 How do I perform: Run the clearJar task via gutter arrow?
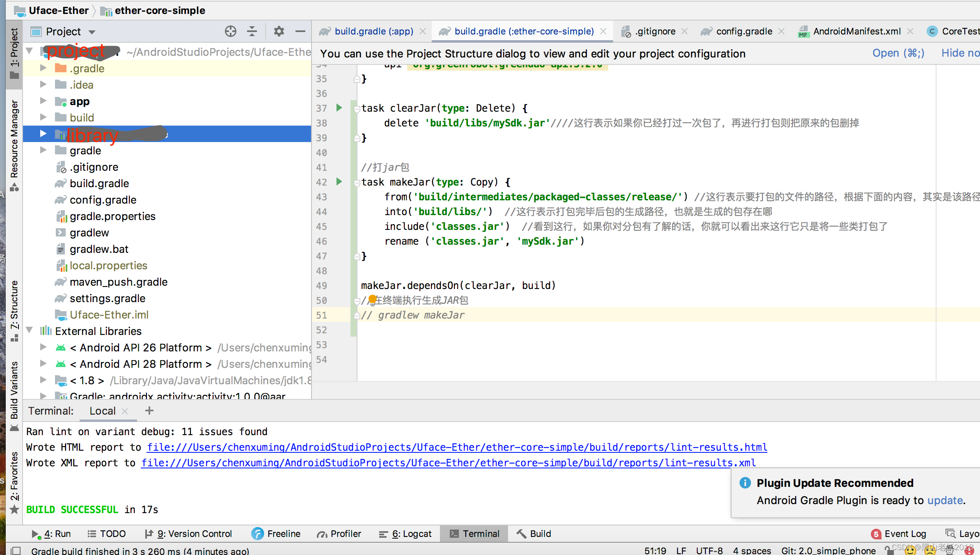point(339,108)
